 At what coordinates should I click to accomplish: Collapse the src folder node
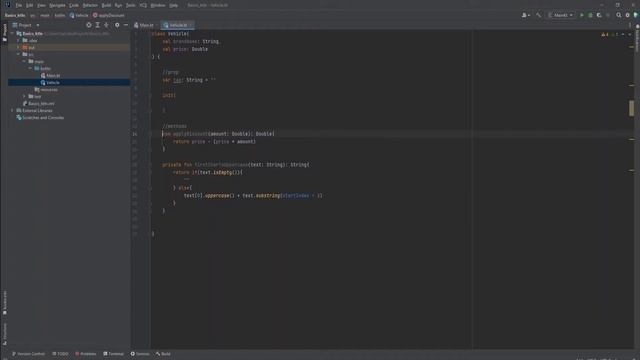pos(18,54)
